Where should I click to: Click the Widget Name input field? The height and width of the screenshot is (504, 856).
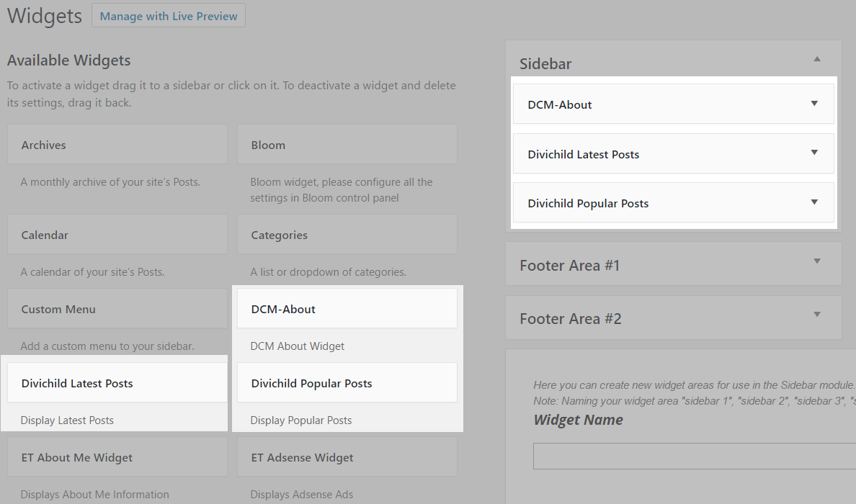click(695, 456)
